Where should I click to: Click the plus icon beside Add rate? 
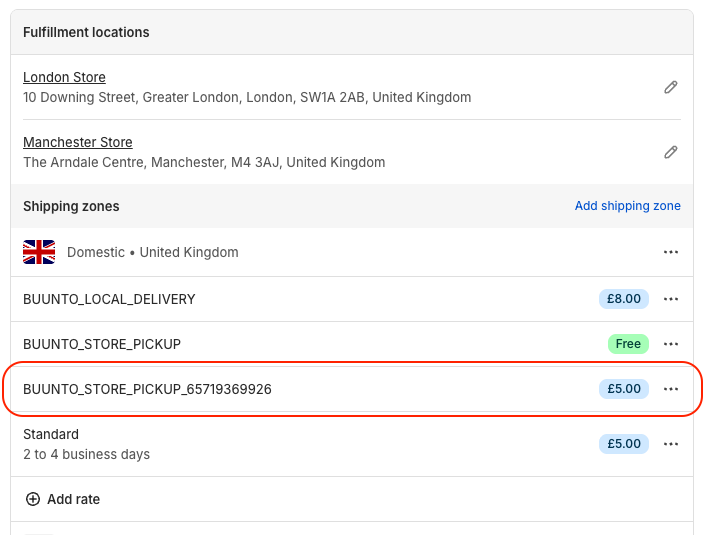[x=33, y=499]
